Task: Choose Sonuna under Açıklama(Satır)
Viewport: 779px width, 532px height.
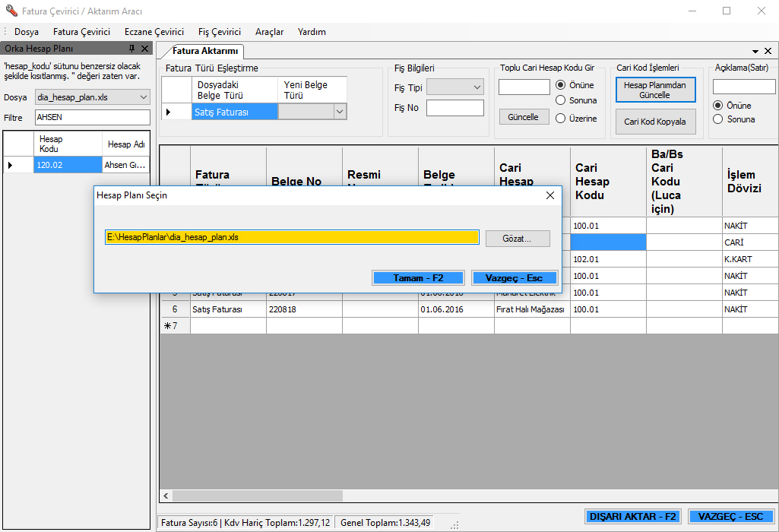Action: [718, 119]
